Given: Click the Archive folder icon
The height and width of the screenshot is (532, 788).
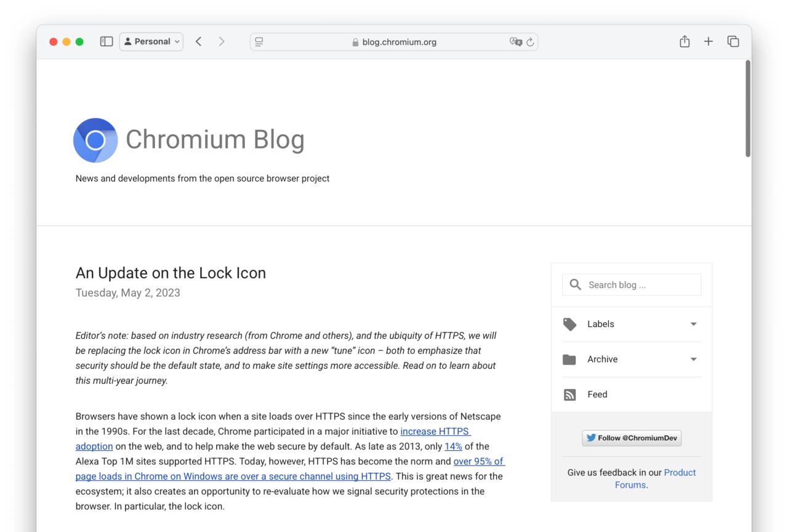Looking at the screenshot, I should coord(569,359).
